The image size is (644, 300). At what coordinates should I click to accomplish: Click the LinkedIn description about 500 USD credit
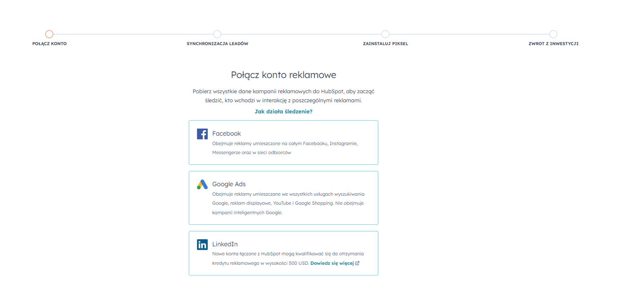(288, 258)
